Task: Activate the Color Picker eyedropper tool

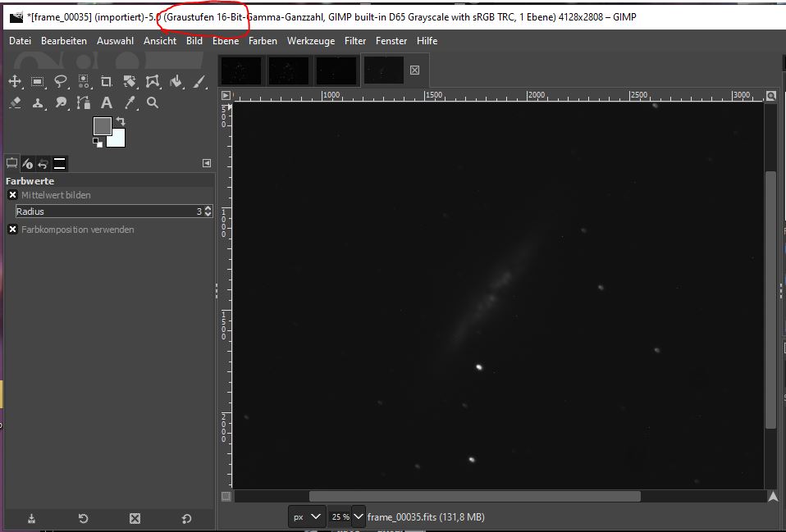Action: point(130,102)
